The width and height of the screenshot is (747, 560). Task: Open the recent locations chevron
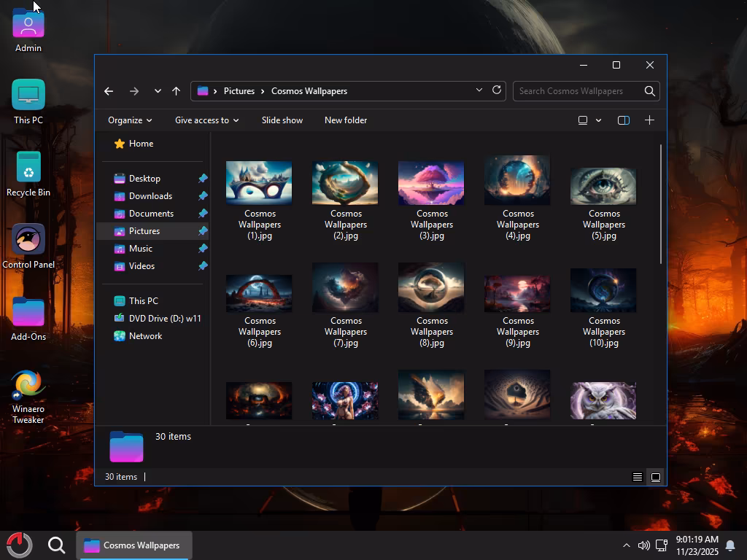[158, 91]
